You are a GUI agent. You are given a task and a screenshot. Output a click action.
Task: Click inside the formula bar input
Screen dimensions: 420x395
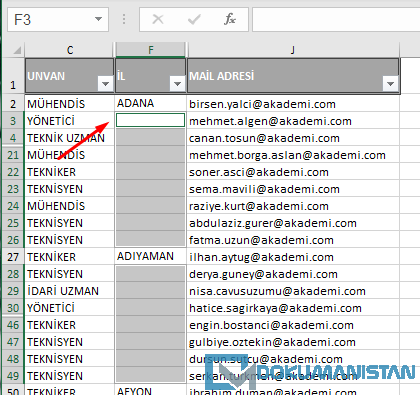(x=336, y=20)
